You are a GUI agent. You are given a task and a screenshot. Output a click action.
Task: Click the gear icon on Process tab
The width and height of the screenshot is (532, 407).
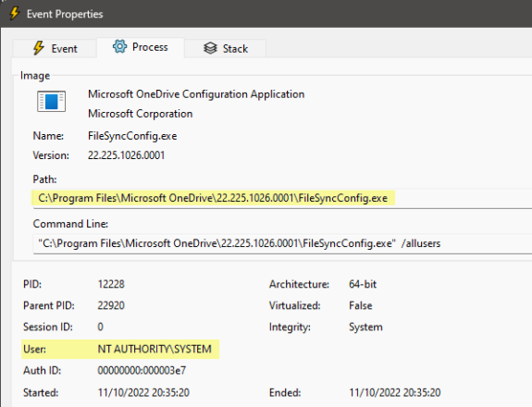pos(119,46)
